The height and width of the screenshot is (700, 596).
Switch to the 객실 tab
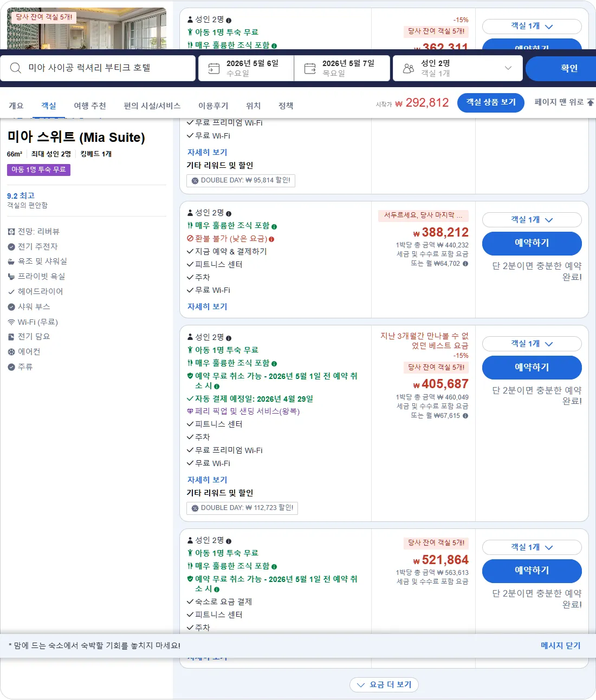pyautogui.click(x=49, y=106)
